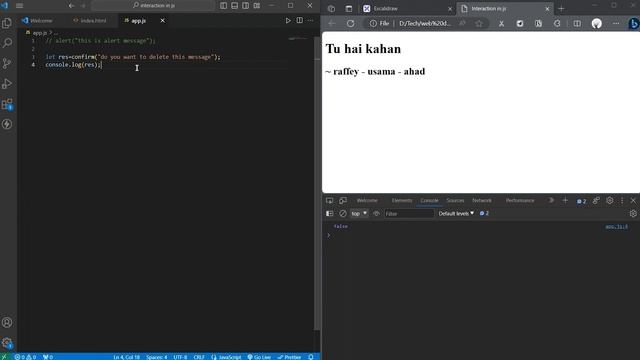Open the DevTools Network tab
This screenshot has width=640, height=360.
pyautogui.click(x=482, y=200)
